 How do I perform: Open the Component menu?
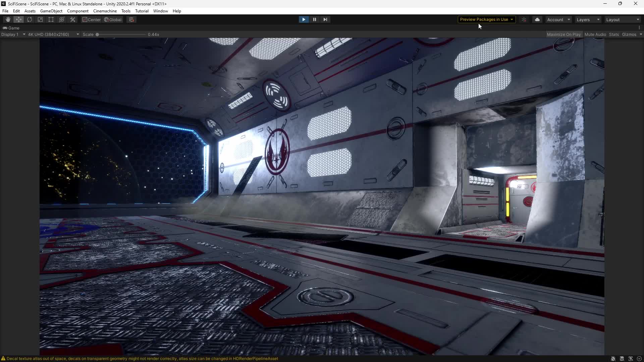[x=77, y=11]
